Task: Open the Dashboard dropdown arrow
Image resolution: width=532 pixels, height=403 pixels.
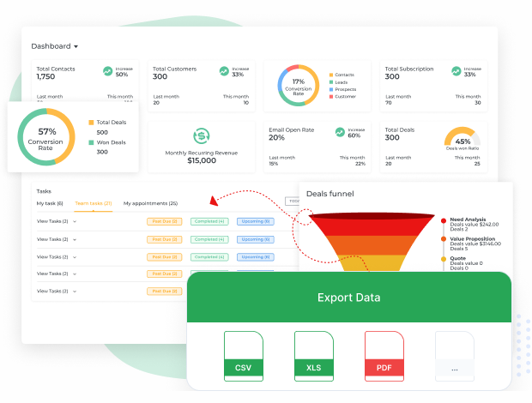Action: pyautogui.click(x=76, y=46)
